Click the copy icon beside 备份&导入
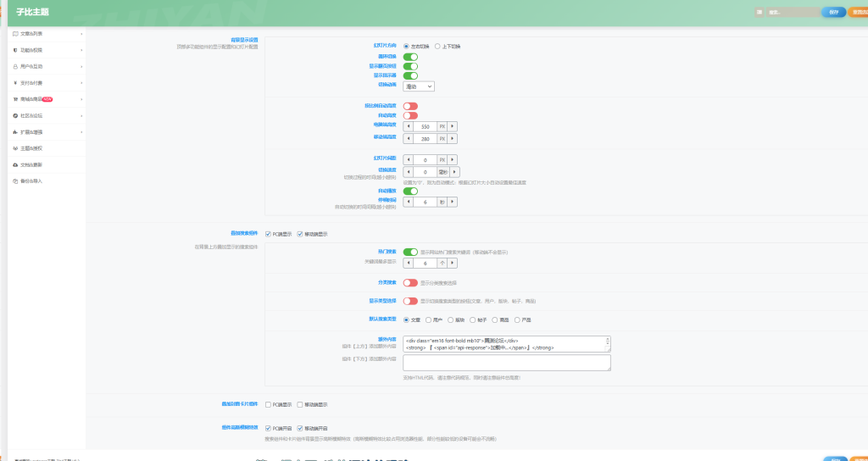 coord(14,181)
